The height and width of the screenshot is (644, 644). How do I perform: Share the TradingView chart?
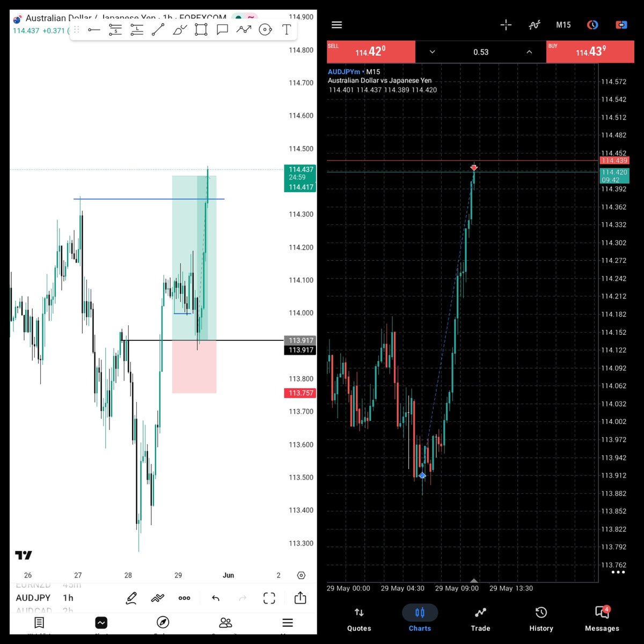[300, 597]
